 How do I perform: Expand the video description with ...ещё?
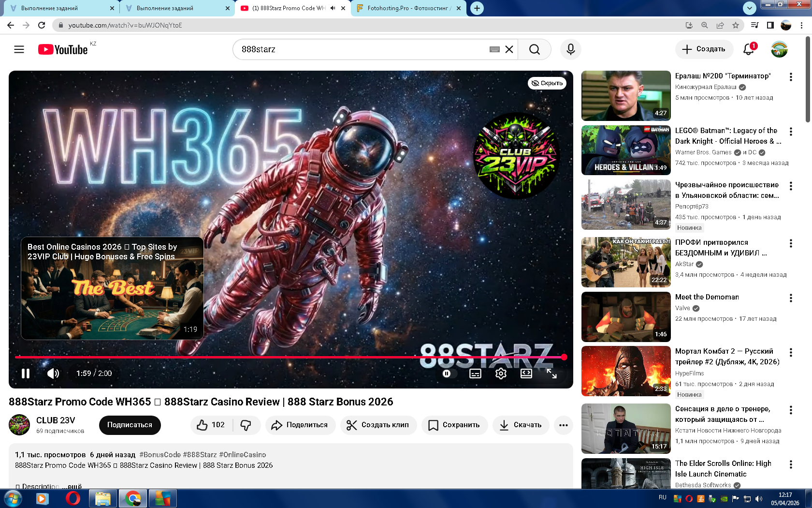click(74, 486)
